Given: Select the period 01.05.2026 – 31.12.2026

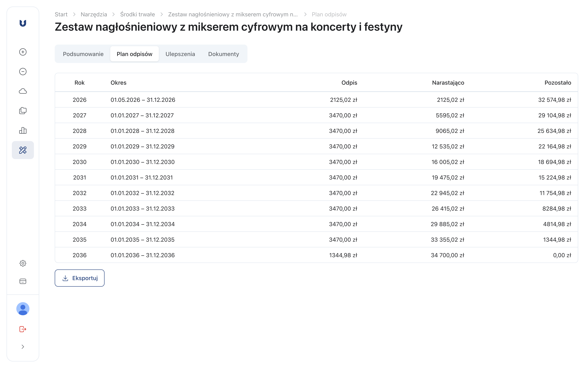Looking at the screenshot, I should (143, 100).
